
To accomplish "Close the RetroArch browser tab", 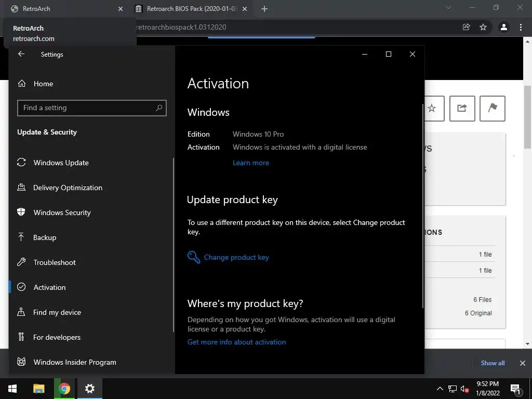I will coord(121,9).
